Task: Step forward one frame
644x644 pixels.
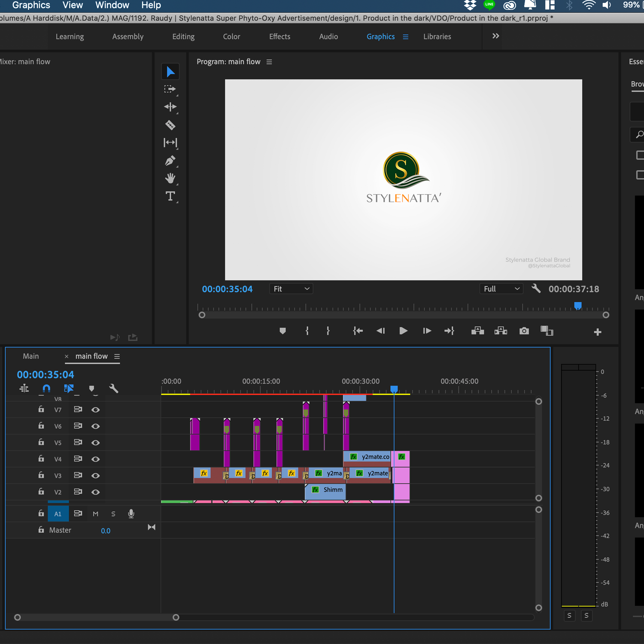Action: point(427,331)
